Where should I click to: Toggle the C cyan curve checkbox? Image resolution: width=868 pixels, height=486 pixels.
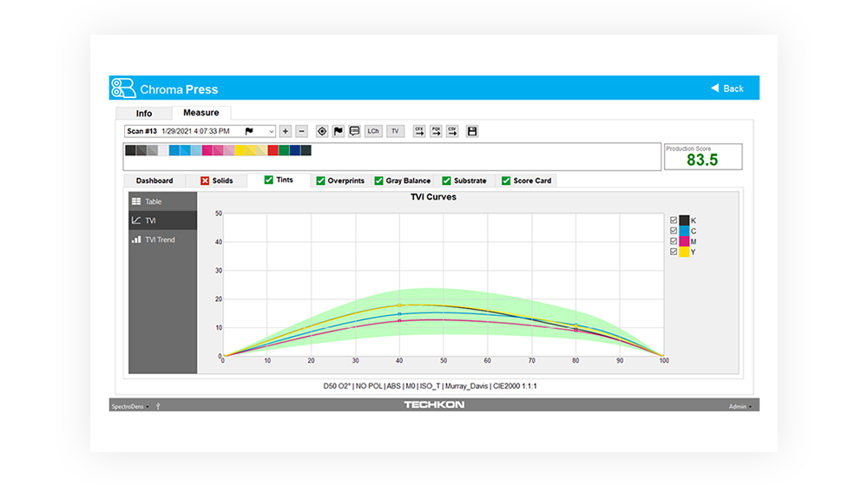tap(674, 231)
